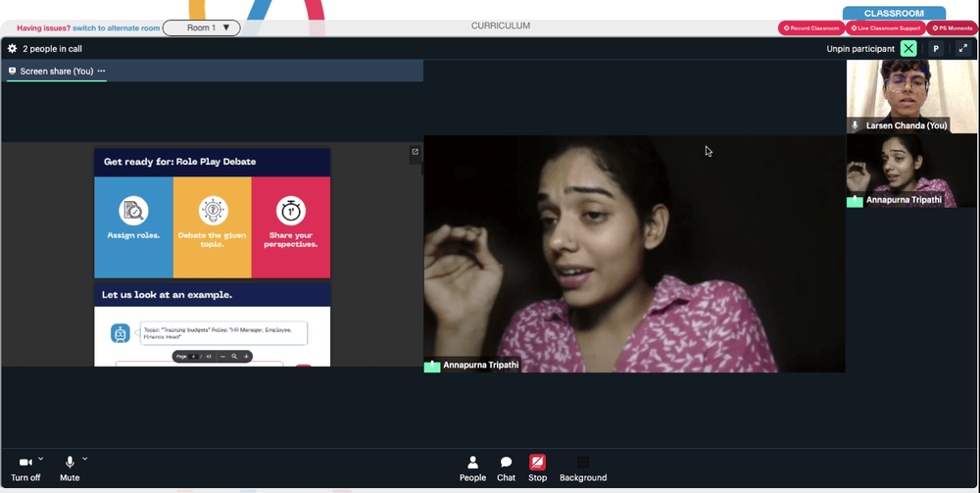Screen dimensions: 980x493
Task: Open shared screen in popout window
Action: [x=415, y=152]
